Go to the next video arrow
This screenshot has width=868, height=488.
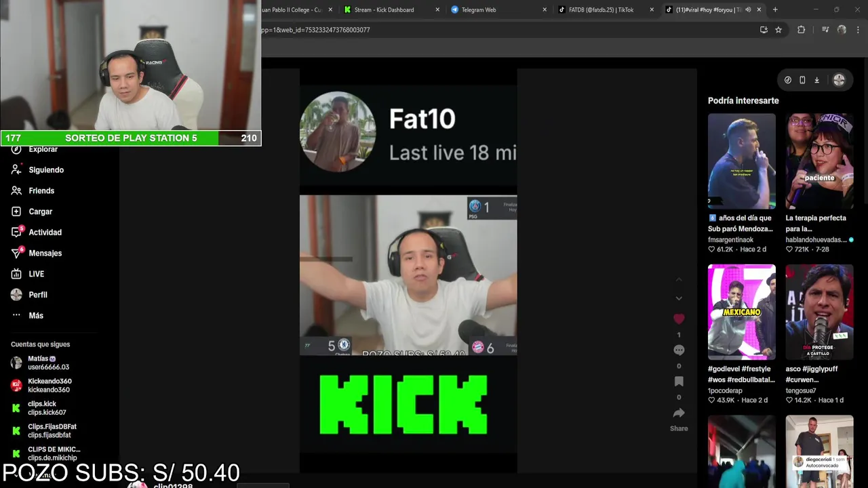(679, 298)
